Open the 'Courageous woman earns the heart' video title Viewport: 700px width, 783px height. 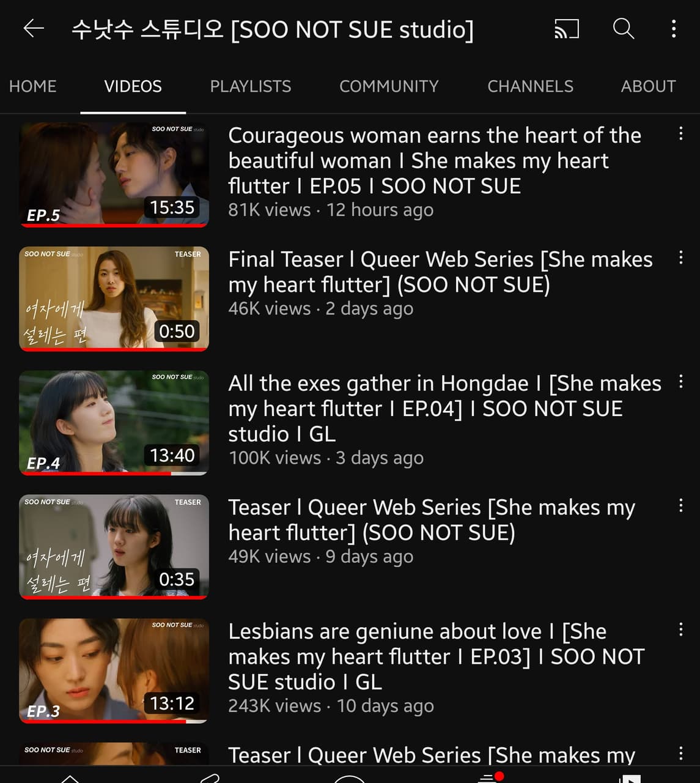click(x=435, y=160)
